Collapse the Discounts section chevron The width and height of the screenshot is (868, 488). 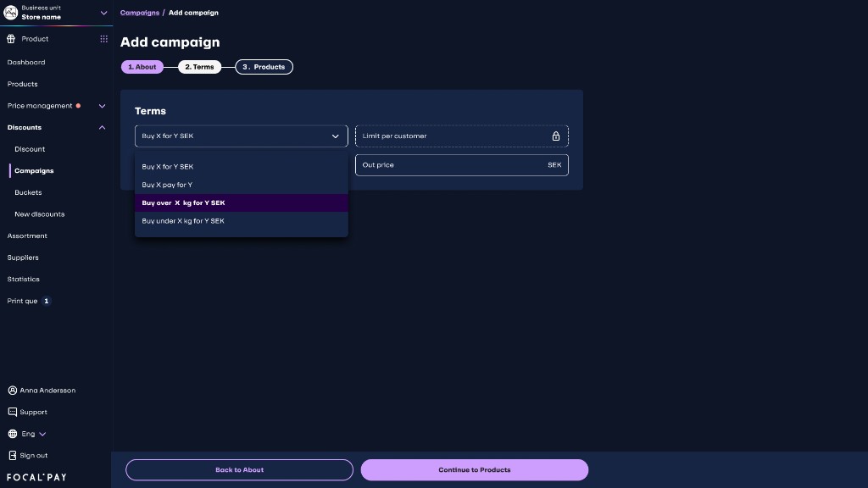coord(102,127)
